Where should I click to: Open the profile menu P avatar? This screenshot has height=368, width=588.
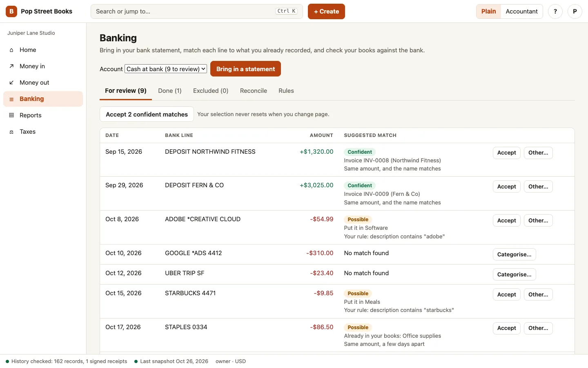pyautogui.click(x=575, y=11)
